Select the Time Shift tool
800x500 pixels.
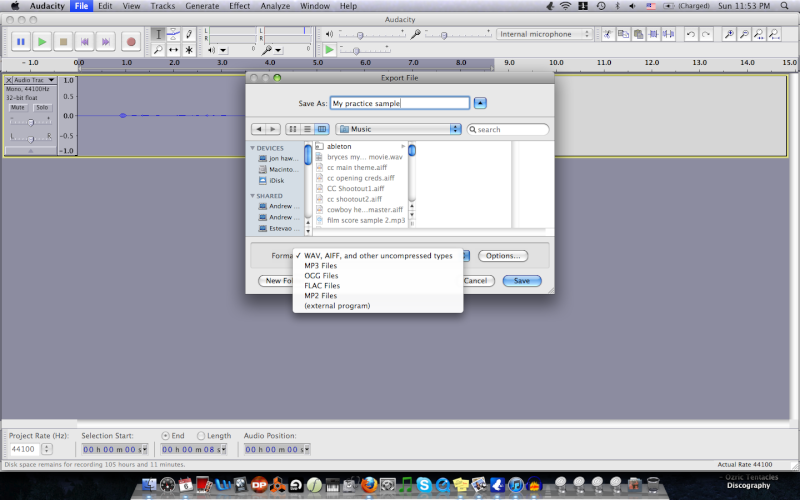click(x=173, y=49)
